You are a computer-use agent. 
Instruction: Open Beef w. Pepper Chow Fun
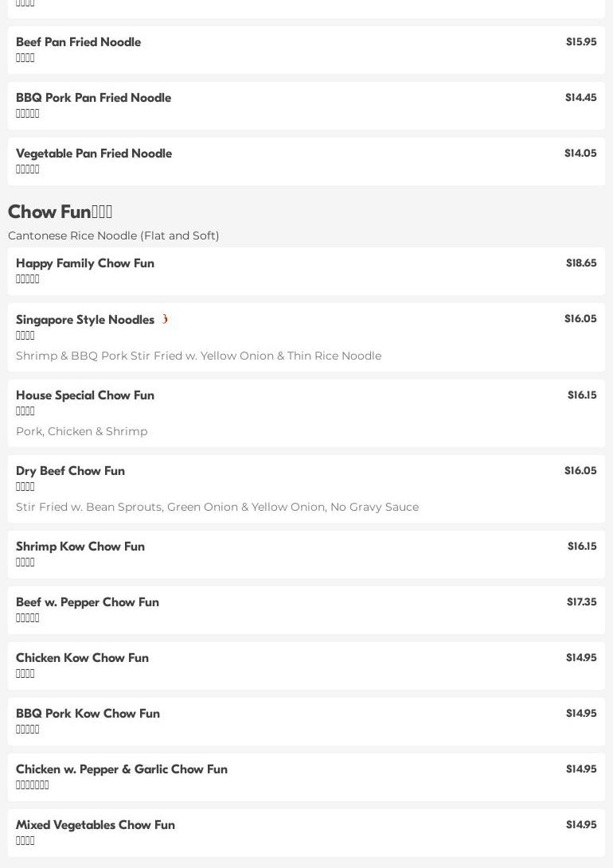pyautogui.click(x=306, y=610)
